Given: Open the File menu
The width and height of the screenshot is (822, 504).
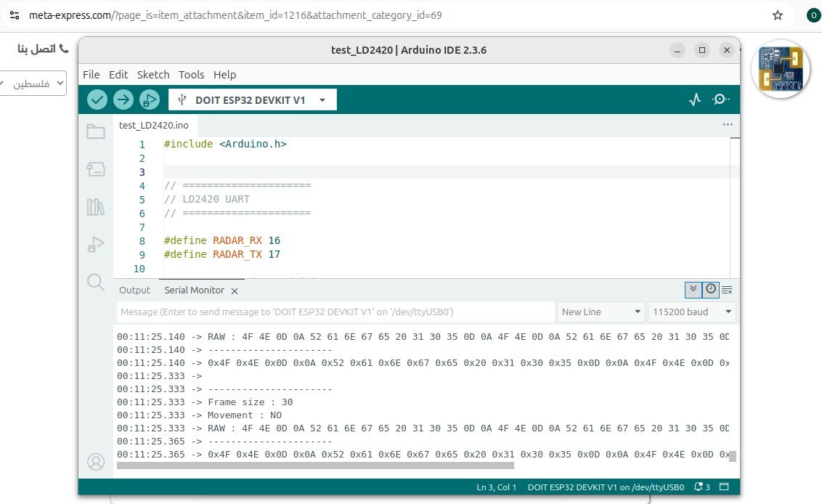Looking at the screenshot, I should [91, 75].
